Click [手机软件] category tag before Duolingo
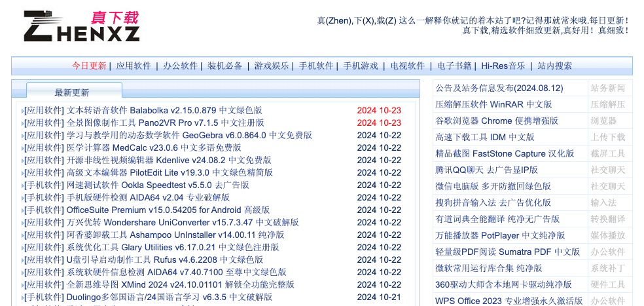 45,297
